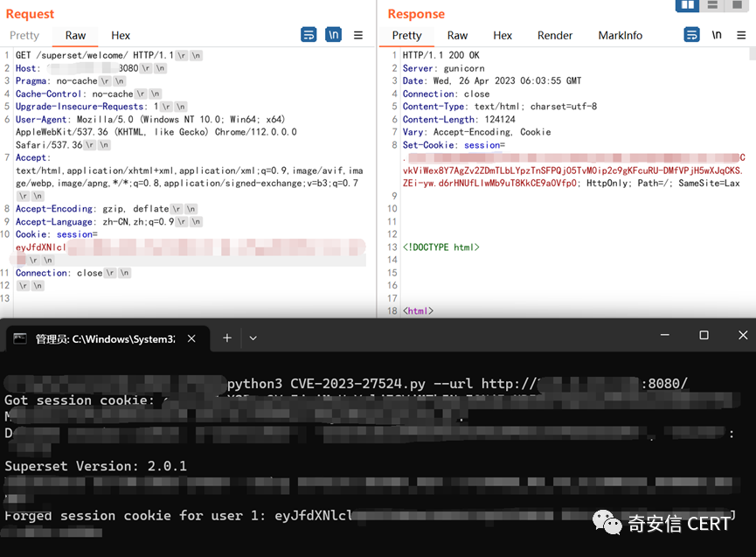Toggle non-printable chars \n in Response panel
This screenshot has width=756, height=557.
tap(717, 35)
